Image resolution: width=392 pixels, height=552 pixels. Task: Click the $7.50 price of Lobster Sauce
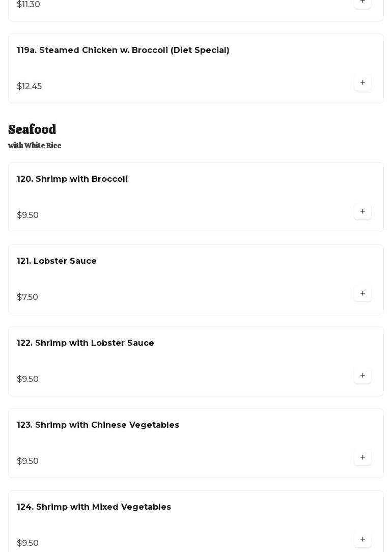pyautogui.click(x=27, y=297)
